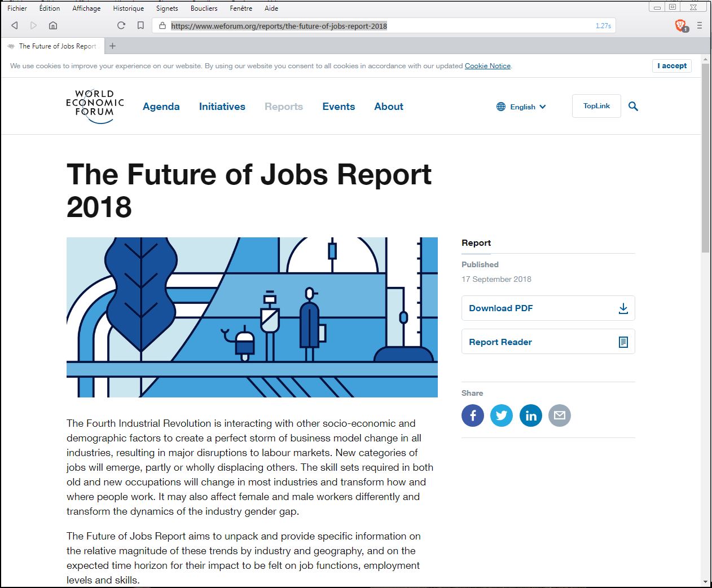This screenshot has height=588, width=712.
Task: Go to the Initiatives section
Action: point(222,107)
